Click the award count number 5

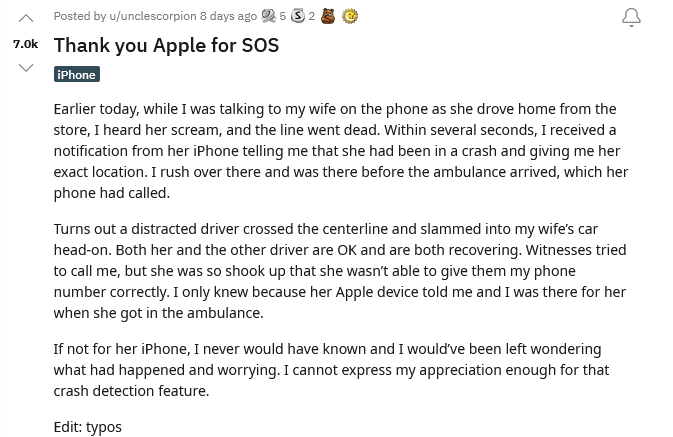click(282, 16)
